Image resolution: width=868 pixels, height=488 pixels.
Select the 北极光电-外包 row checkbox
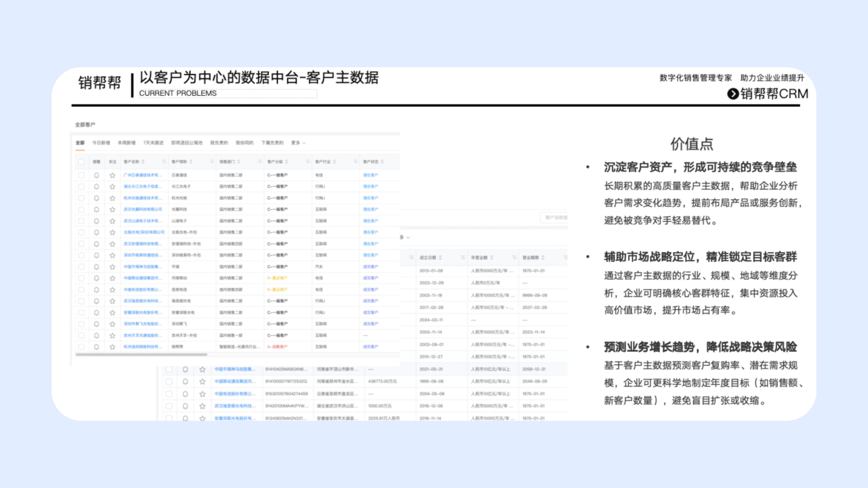[81, 232]
